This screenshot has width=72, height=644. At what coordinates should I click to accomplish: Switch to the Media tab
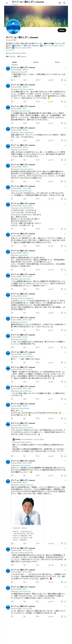[x=57, y=62]
